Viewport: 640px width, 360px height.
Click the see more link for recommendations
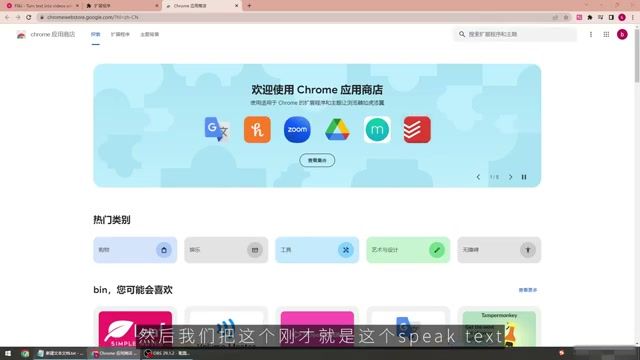527,290
